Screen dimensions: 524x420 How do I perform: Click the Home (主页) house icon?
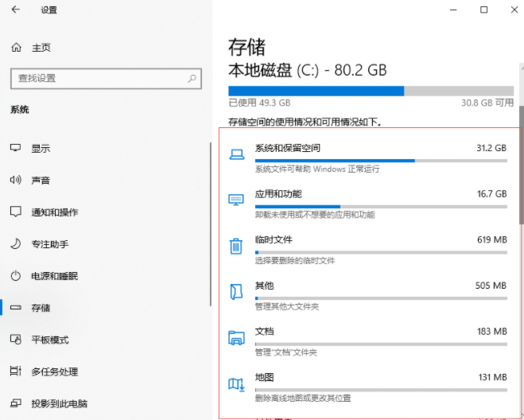[17, 48]
